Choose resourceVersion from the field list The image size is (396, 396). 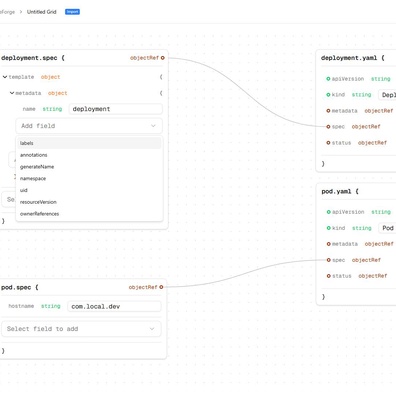(x=89, y=202)
